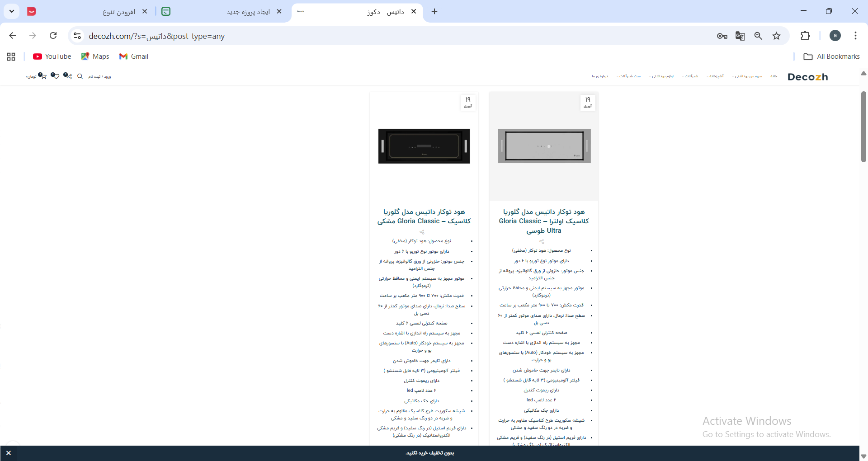Open the خانه menu item
The width and height of the screenshot is (868, 461).
point(774,76)
